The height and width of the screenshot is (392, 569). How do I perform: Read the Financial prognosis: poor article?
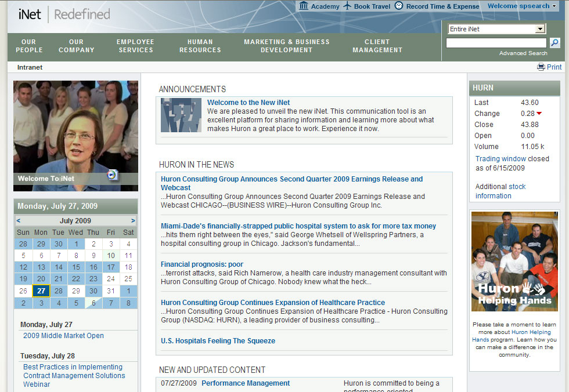tap(201, 264)
